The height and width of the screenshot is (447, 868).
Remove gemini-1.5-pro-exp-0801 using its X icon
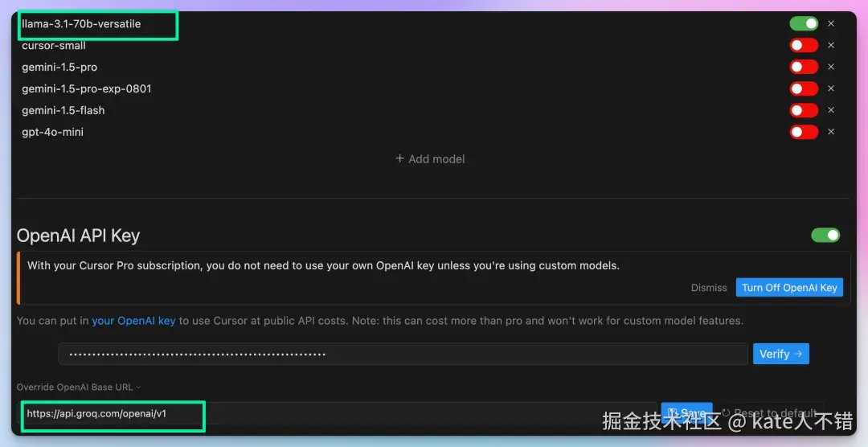point(831,88)
